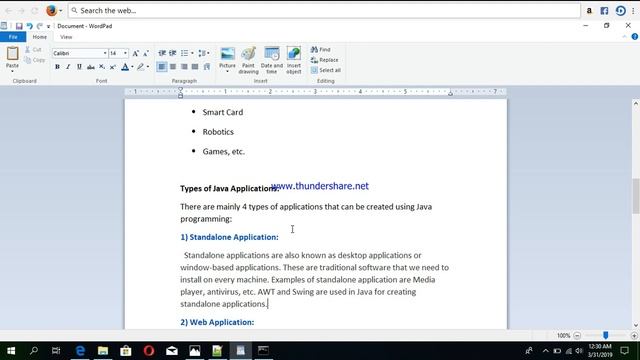This screenshot has width=640, height=360.
Task: Open the line spacing dropdown
Action: point(204,53)
